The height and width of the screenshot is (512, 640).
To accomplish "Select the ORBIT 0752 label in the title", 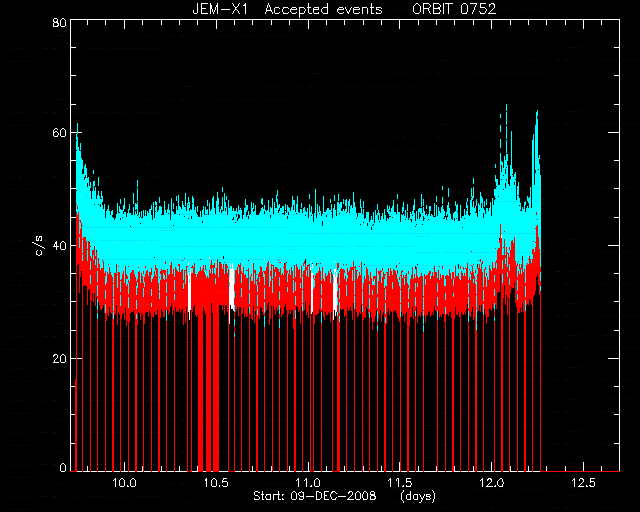I will pyautogui.click(x=454, y=9).
